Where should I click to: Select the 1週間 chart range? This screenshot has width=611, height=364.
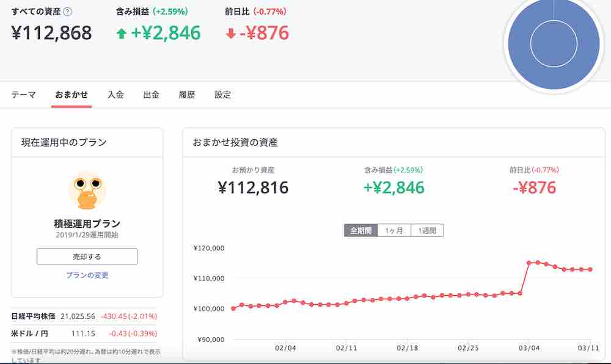pyautogui.click(x=427, y=230)
